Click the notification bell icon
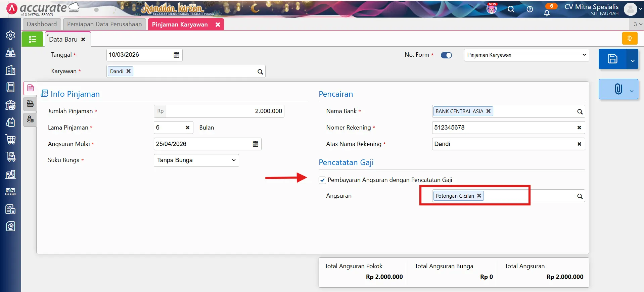The width and height of the screenshot is (644, 292). (x=547, y=13)
